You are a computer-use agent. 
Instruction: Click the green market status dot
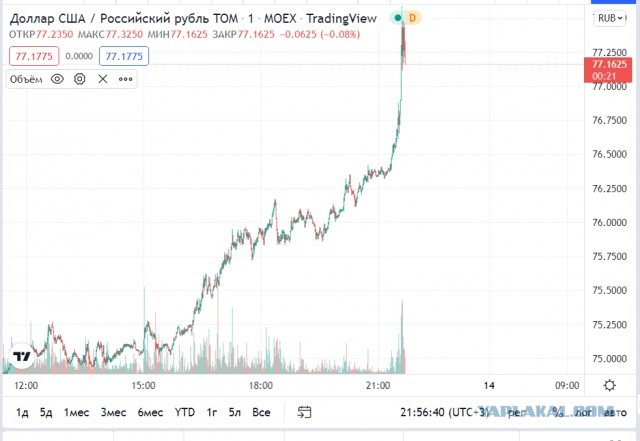(398, 18)
